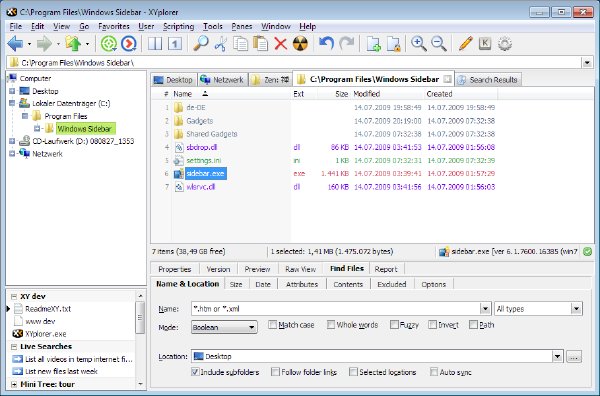Open 'List all videos in temp internet' search
Screen dimensions: 600x396
pyautogui.click(x=78, y=359)
